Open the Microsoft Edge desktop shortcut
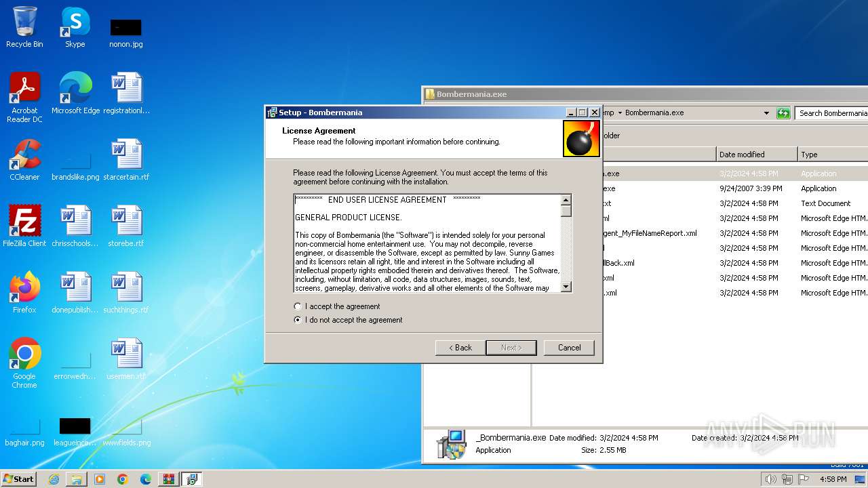The width and height of the screenshot is (868, 488). pyautogui.click(x=75, y=94)
